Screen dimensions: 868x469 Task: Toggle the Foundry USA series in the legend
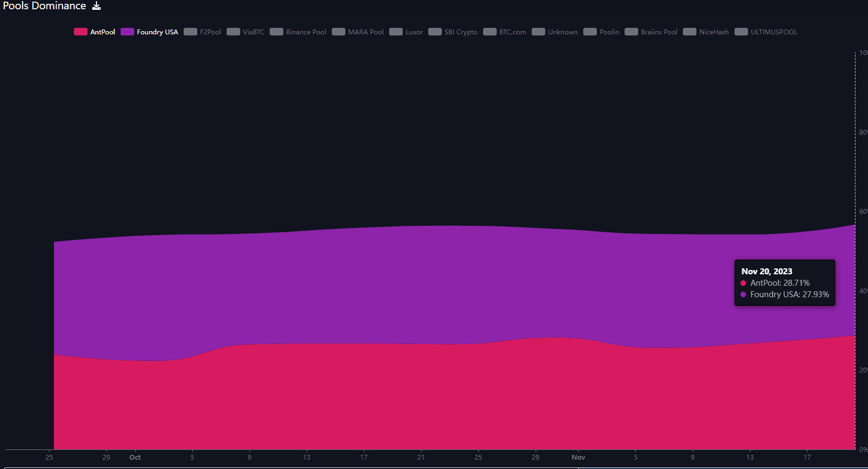pyautogui.click(x=149, y=32)
